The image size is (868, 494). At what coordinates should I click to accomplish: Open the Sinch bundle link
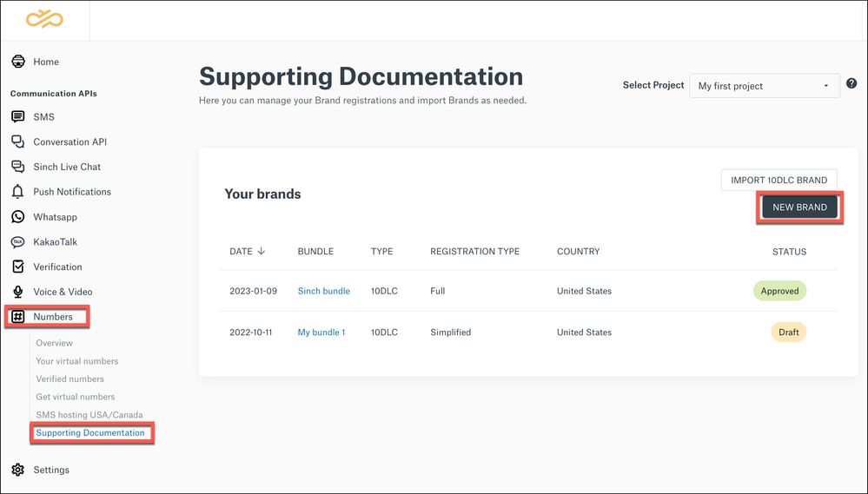click(x=323, y=291)
